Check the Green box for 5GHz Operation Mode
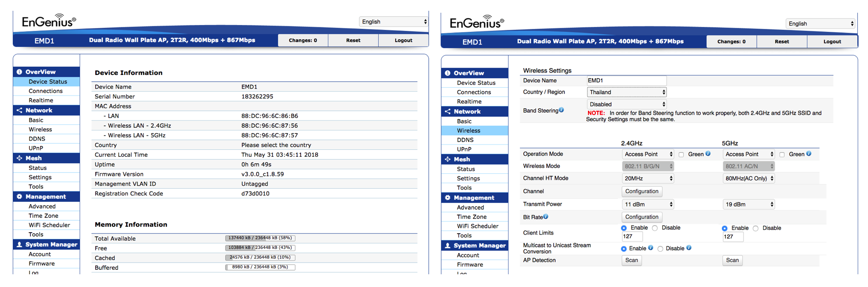Image resolution: width=868 pixels, height=287 pixels. [782, 155]
